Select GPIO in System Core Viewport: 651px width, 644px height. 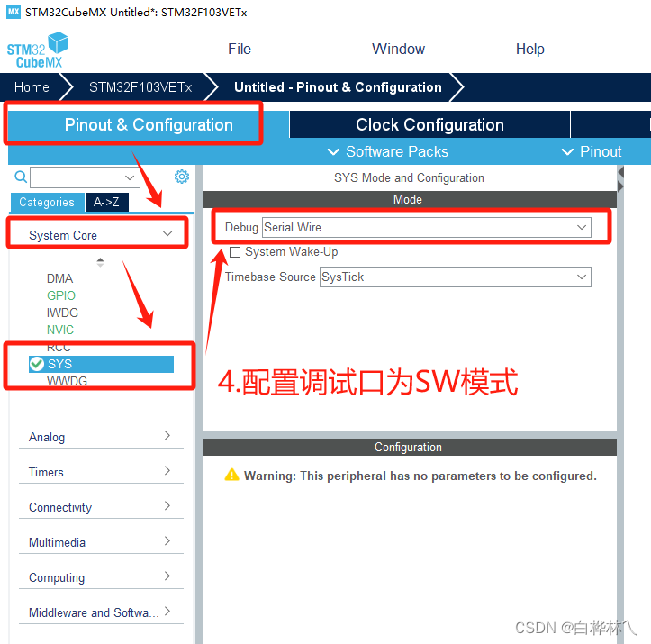[61, 295]
